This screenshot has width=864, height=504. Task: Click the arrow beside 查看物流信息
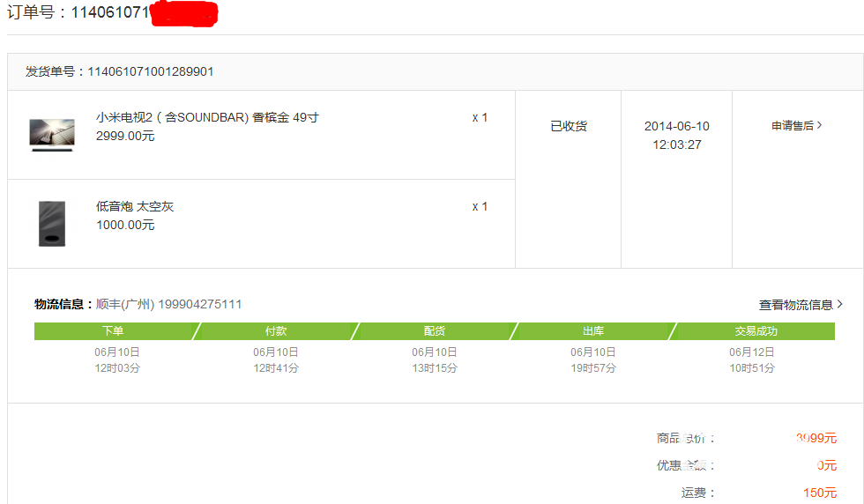tap(840, 305)
